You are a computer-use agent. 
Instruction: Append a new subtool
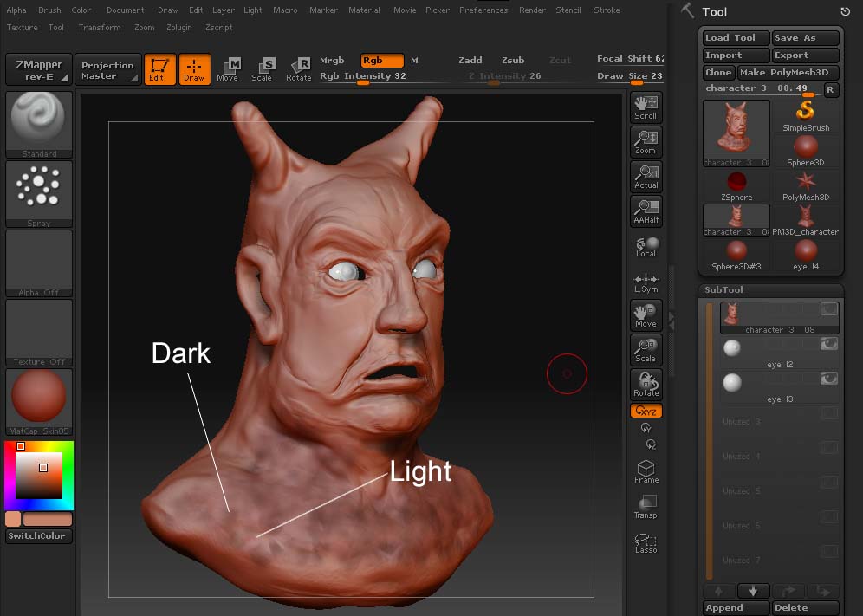[x=734, y=607]
